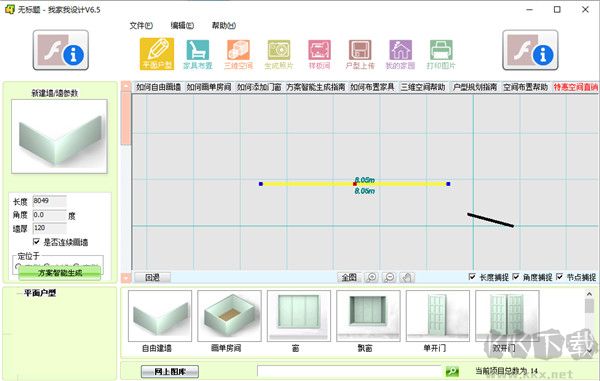The height and width of the screenshot is (381, 600).
Task: Open the 编辑 menu
Action: (182, 26)
